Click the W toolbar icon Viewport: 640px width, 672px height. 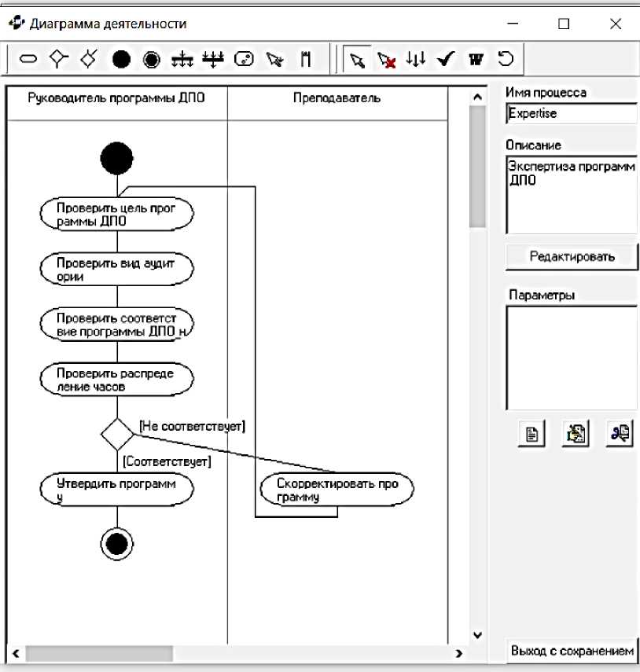pyautogui.click(x=476, y=59)
